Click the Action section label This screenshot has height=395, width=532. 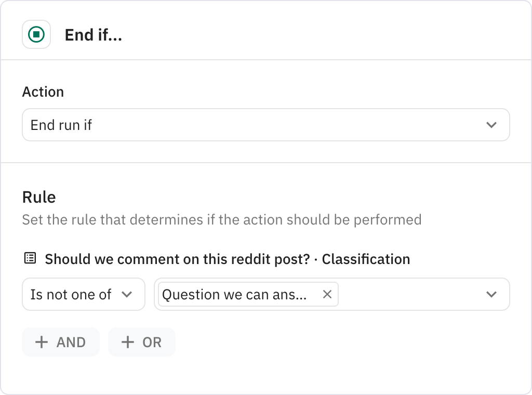pyautogui.click(x=43, y=91)
